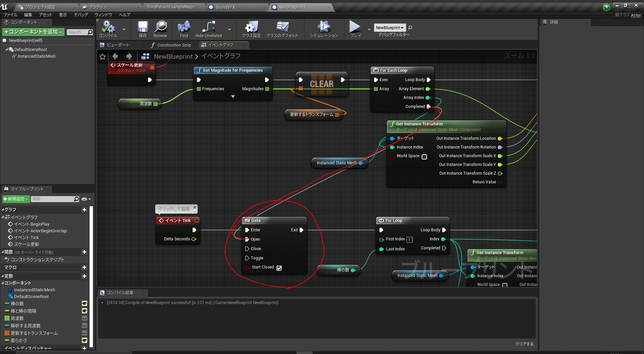Image resolution: width=644 pixels, height=354 pixels.
Task: Open the Hide Unrelated options dropdown arrow
Action: point(230,29)
